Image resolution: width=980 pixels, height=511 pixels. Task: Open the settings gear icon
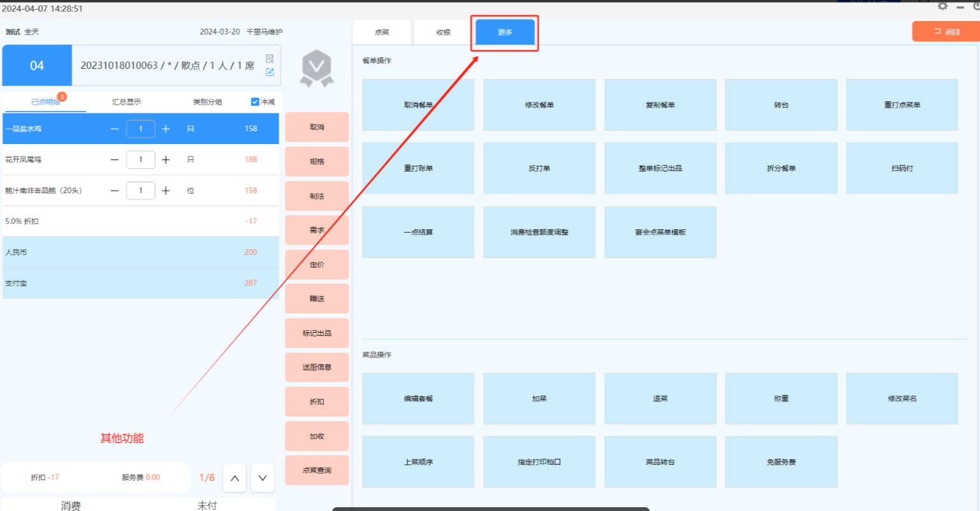(942, 6)
